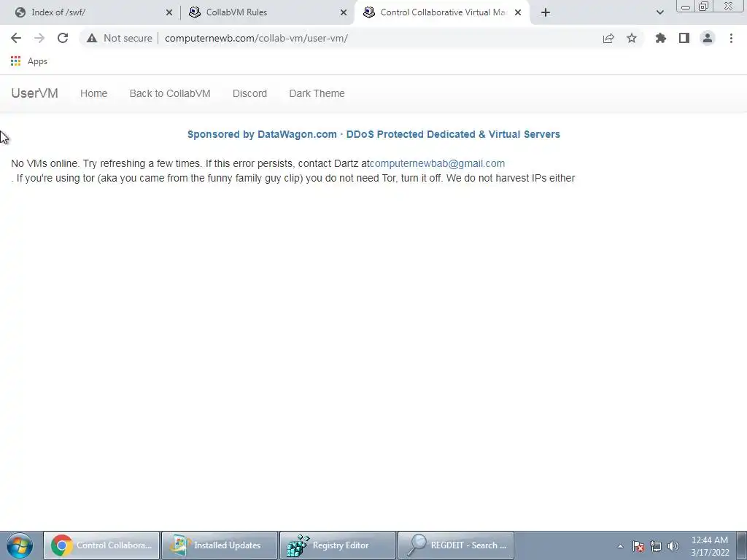Image resolution: width=747 pixels, height=560 pixels.
Task: Switch to Chrome in the taskbar
Action: pyautogui.click(x=101, y=545)
